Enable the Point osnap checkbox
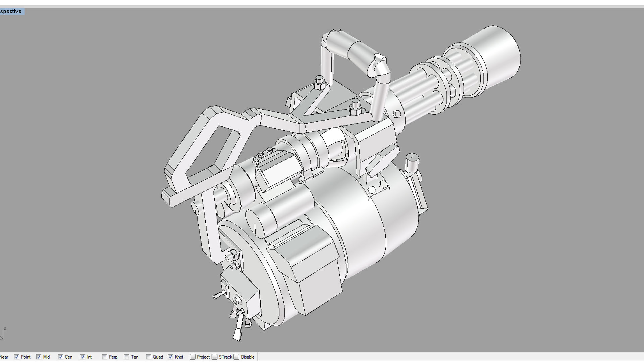 pos(16,357)
